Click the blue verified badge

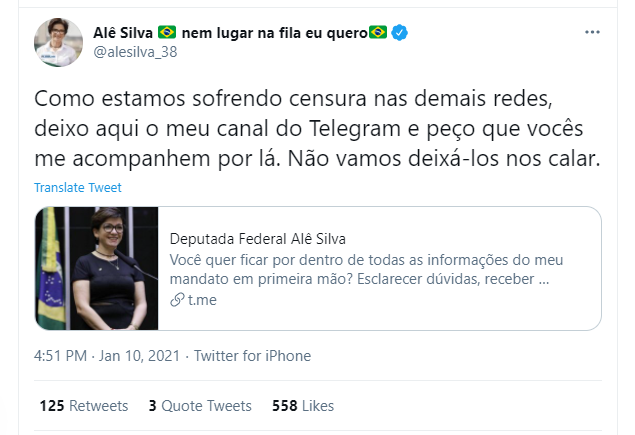pyautogui.click(x=399, y=32)
